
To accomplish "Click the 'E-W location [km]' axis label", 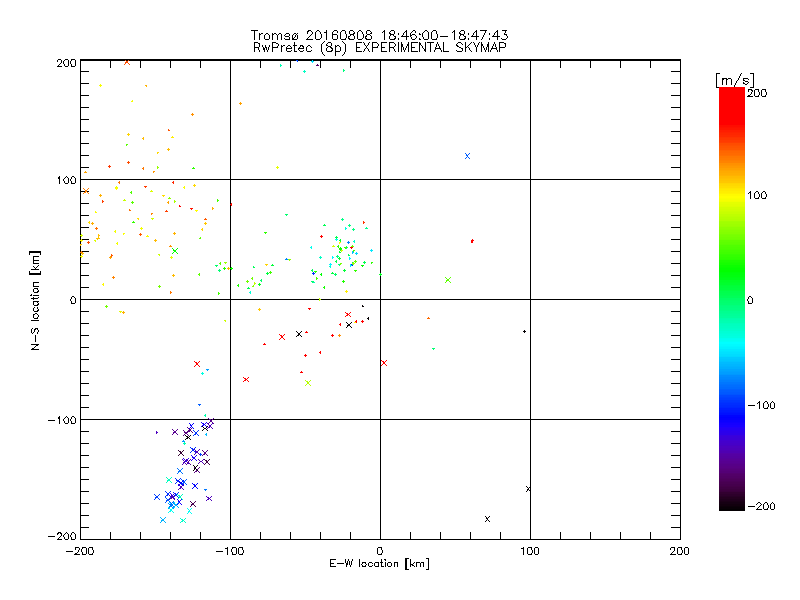I will point(379,564).
